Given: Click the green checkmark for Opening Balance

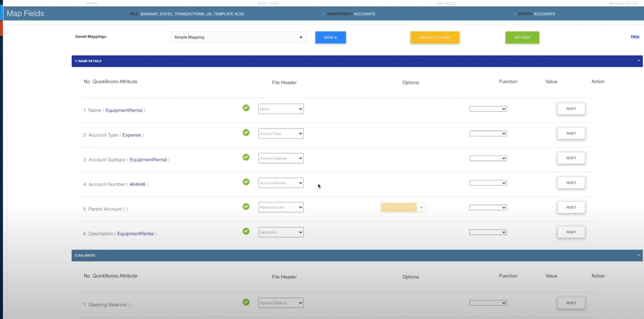Looking at the screenshot, I should (246, 302).
